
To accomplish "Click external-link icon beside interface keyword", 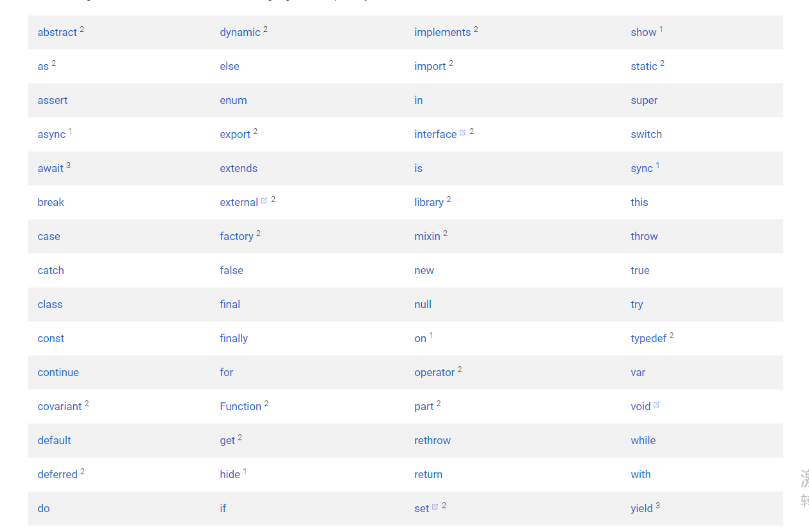I will pyautogui.click(x=462, y=133).
